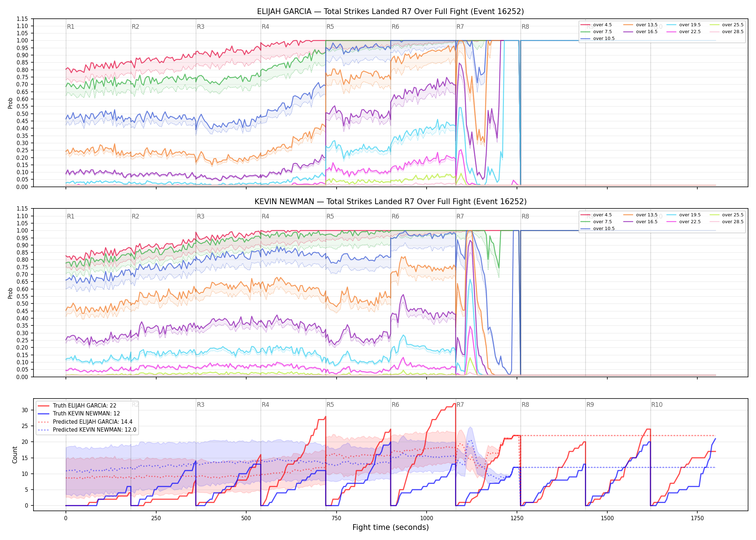
Task: Click the R5 round marker in top chart
Action: (x=330, y=27)
